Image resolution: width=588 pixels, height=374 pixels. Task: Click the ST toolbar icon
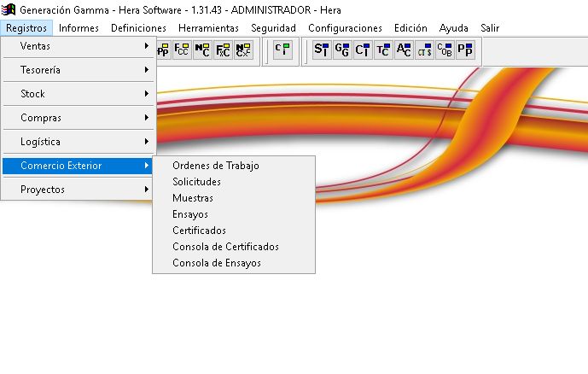tap(321, 50)
